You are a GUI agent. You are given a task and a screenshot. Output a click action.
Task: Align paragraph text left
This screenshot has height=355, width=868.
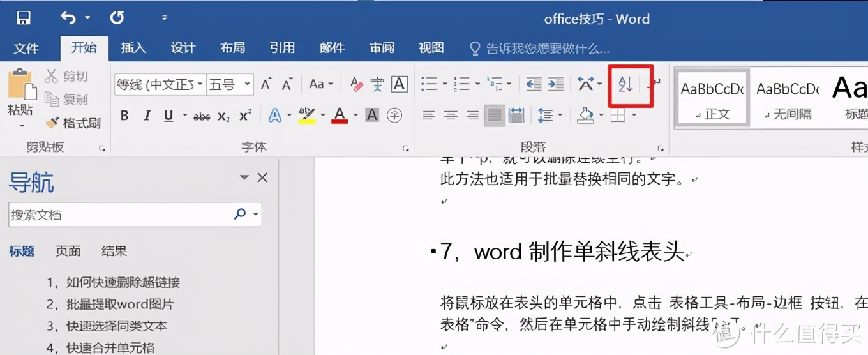coord(430,116)
